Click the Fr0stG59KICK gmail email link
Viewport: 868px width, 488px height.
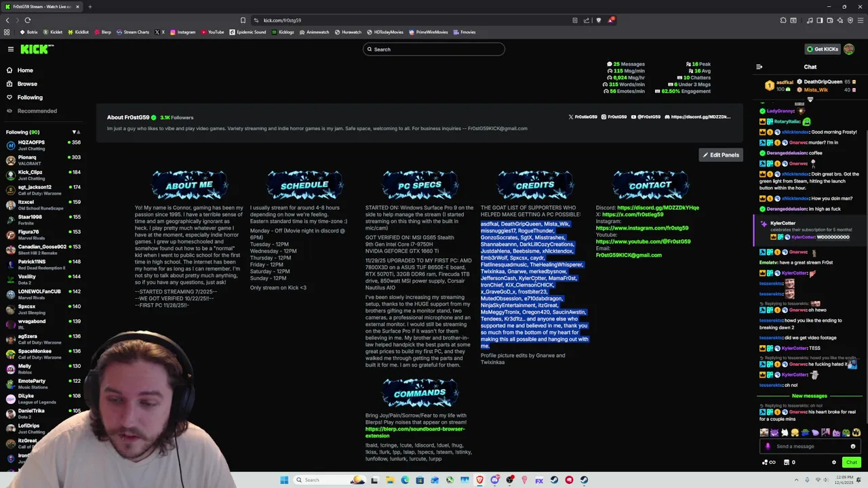[629, 255]
